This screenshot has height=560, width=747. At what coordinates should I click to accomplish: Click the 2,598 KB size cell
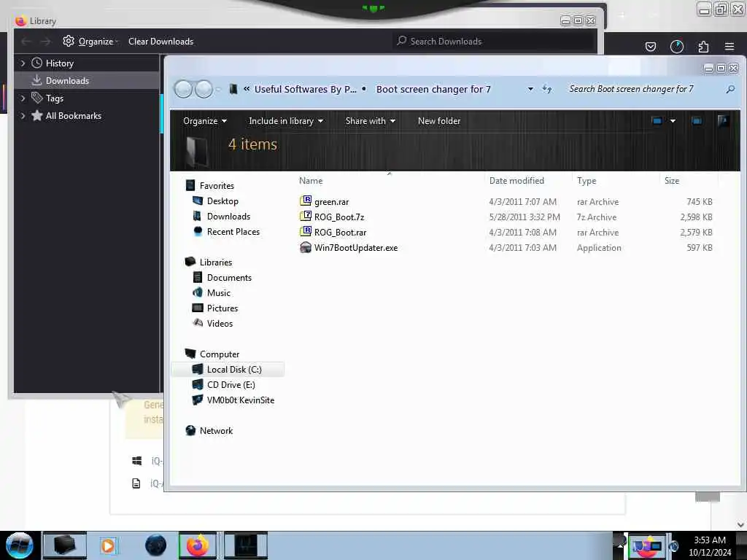click(x=696, y=217)
